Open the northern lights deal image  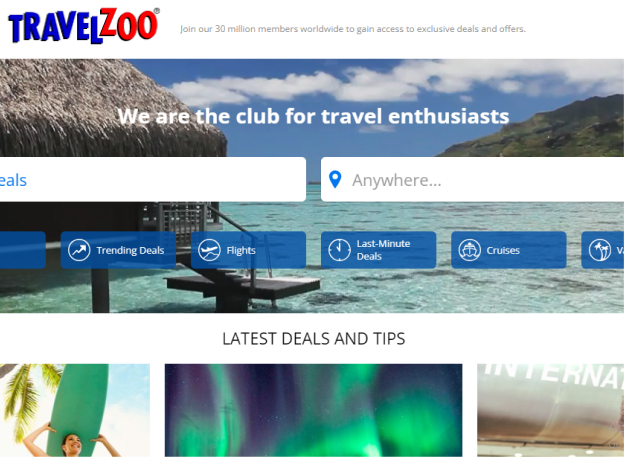(x=314, y=410)
